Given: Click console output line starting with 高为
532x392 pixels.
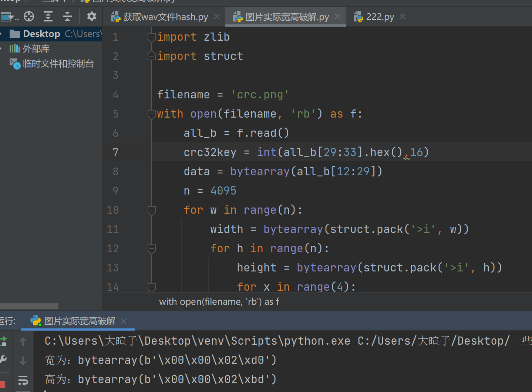Looking at the screenshot, I should click(161, 379).
